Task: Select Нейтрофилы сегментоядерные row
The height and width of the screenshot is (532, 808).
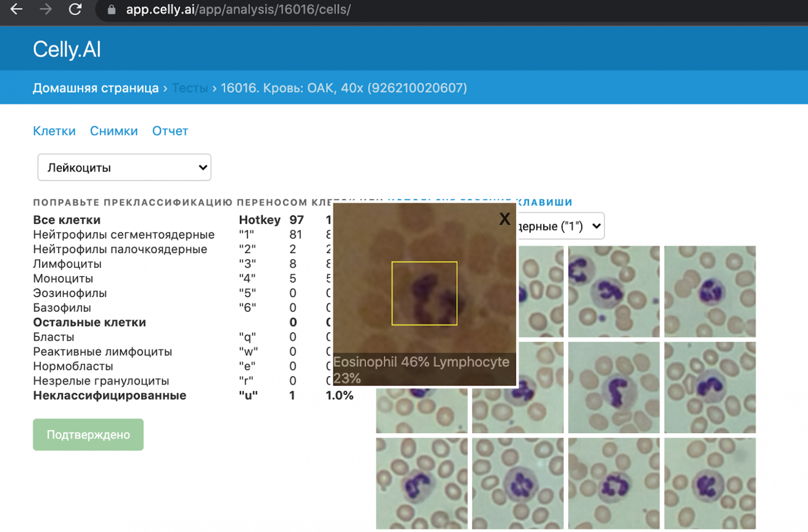Action: pos(124,234)
